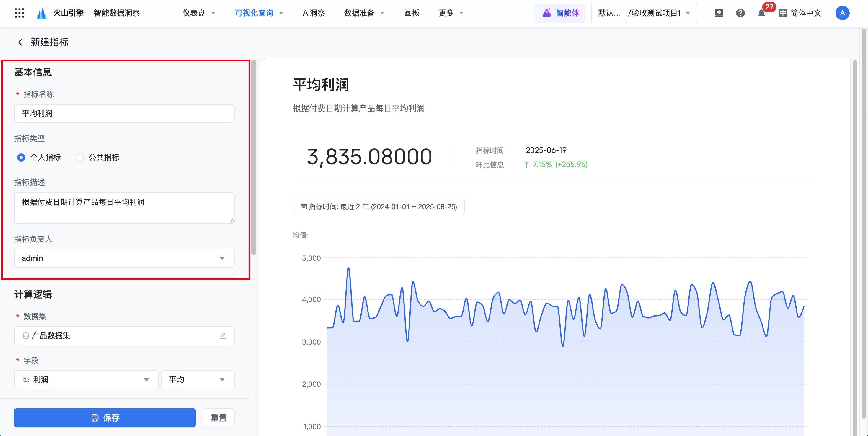Viewport: 868px width, 436px height.
Task: Click the 指标名称 input field
Action: [x=124, y=114]
